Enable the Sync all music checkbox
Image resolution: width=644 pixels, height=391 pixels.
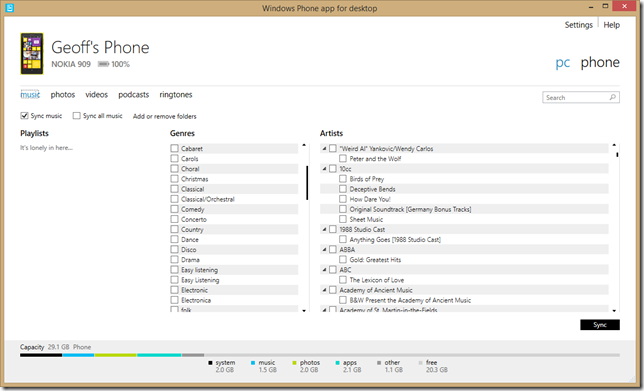pyautogui.click(x=76, y=116)
